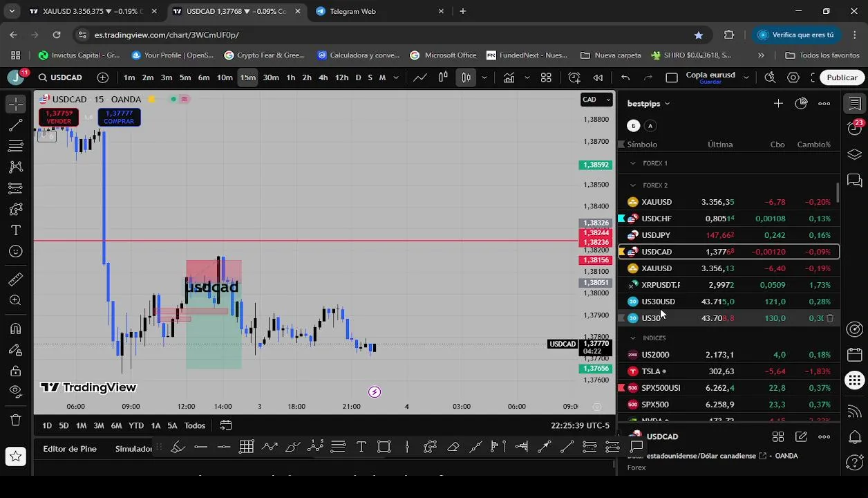868x498 pixels.
Task: Remove drawings with the trash icon
Action: click(x=16, y=420)
